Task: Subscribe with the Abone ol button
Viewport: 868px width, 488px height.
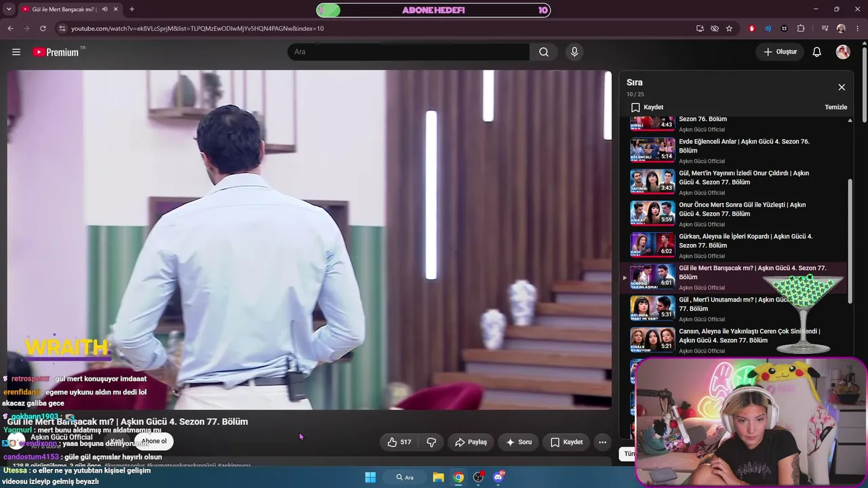Action: click(x=153, y=441)
